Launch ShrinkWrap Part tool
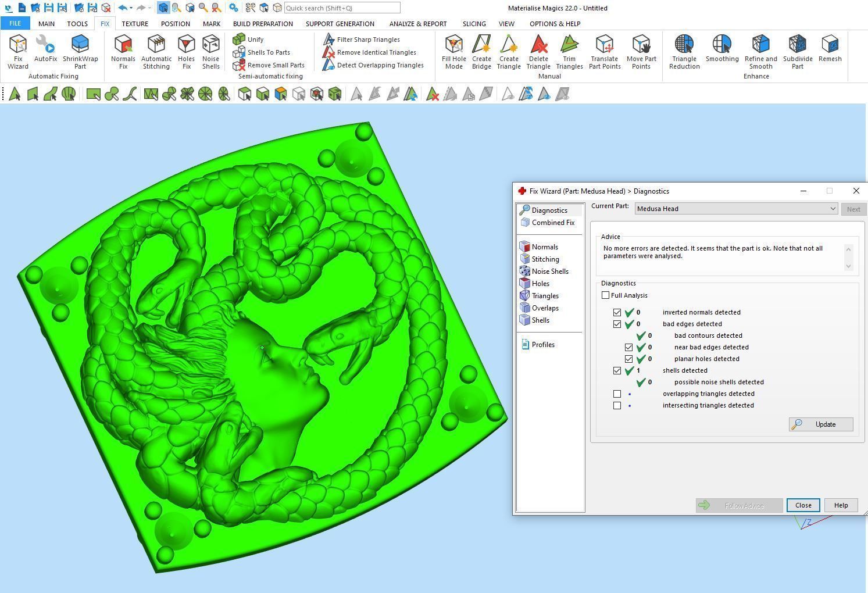 pos(80,52)
